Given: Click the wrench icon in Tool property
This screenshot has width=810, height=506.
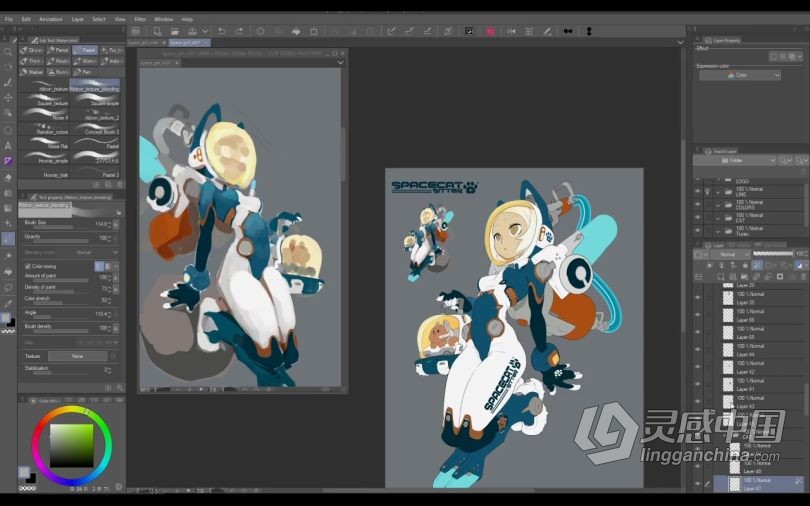Looking at the screenshot, I should tap(120, 388).
